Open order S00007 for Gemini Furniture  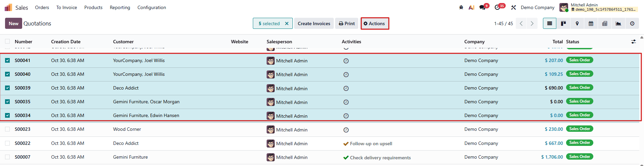[22, 157]
